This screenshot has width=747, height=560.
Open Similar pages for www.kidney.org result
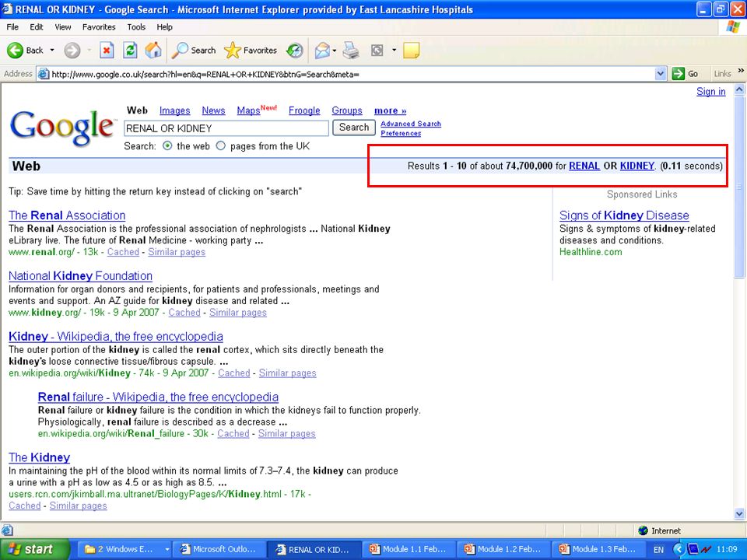click(238, 313)
